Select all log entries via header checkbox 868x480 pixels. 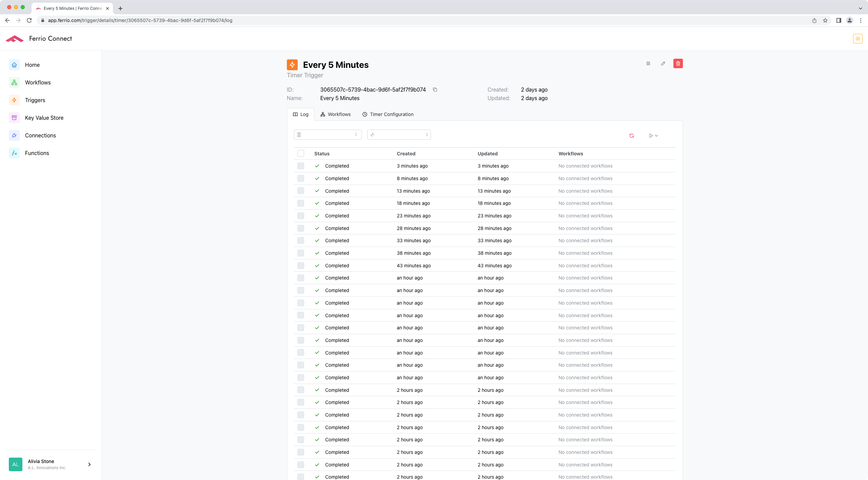coord(301,153)
